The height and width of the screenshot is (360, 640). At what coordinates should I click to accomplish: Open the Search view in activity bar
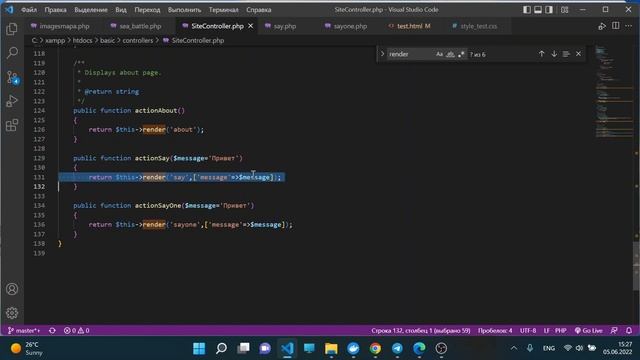pyautogui.click(x=12, y=53)
